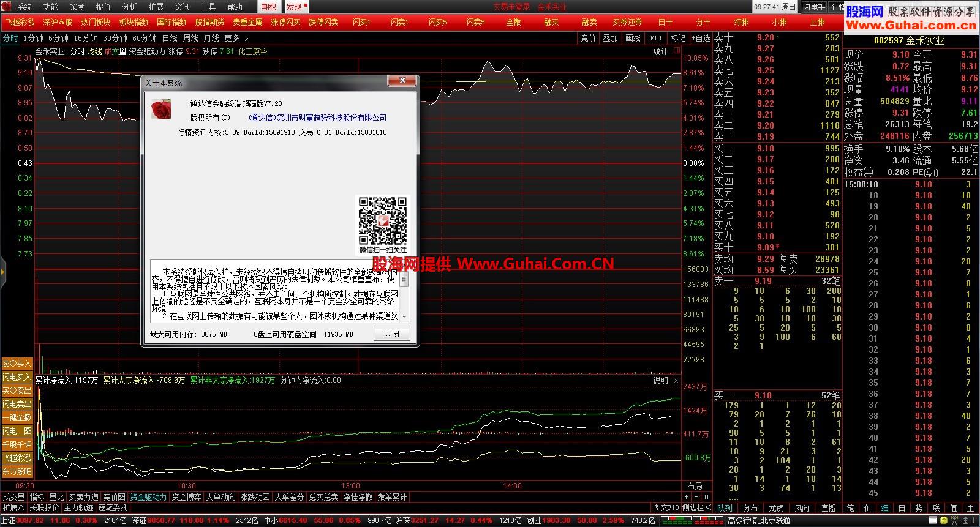The height and width of the screenshot is (527, 980).
Task: Open the 逐笔委托 tab
Action: [x=113, y=507]
